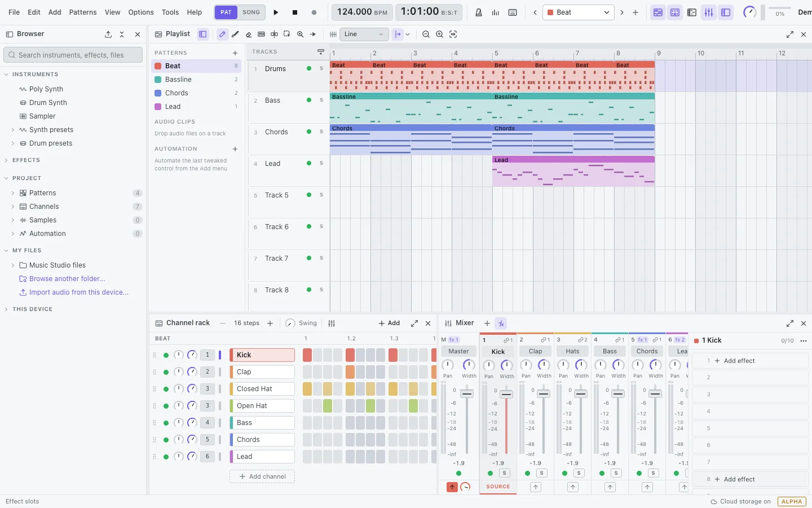Toggle the channel rack view icon in top bar
812x508 pixels.
point(675,12)
